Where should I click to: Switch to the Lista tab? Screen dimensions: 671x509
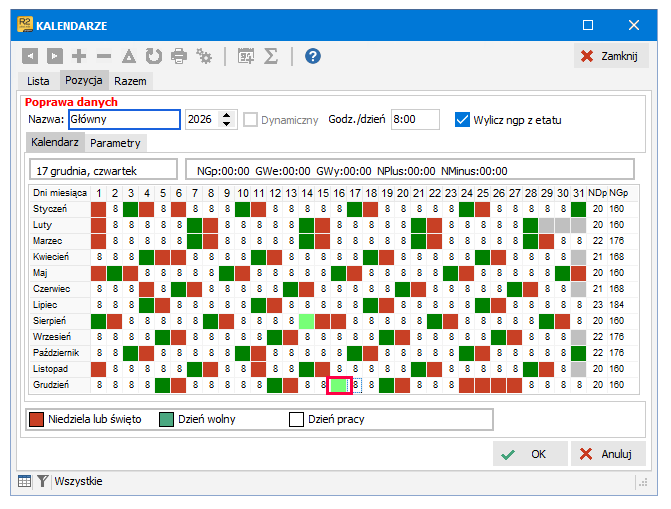[x=38, y=81]
